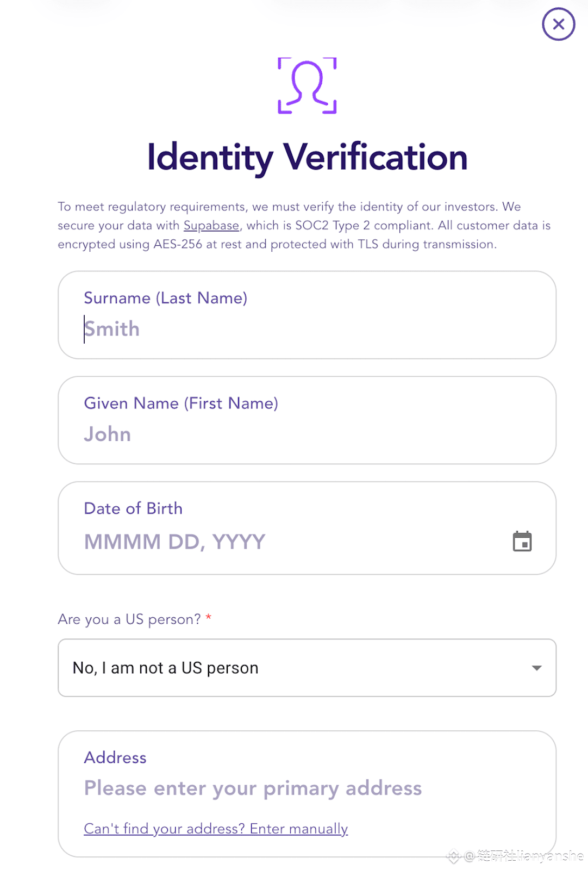The image size is (588, 870).
Task: Click the face scan icon
Action: click(307, 86)
